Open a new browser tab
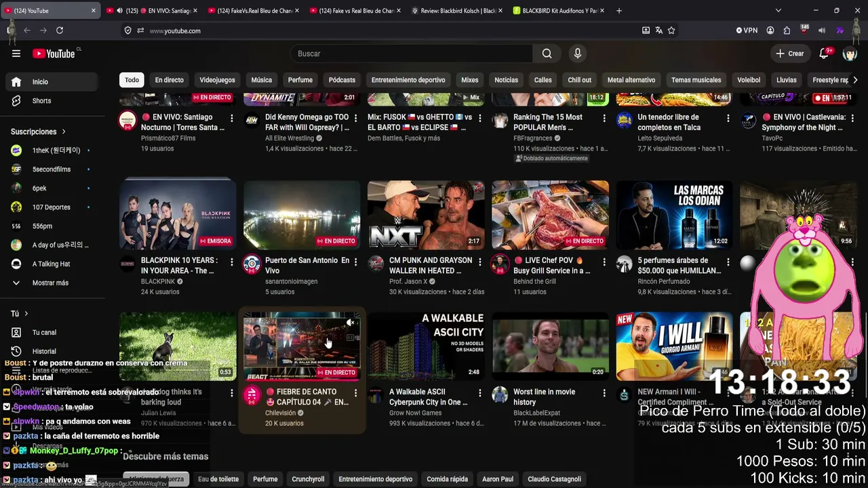Viewport: 868px width, 488px height. [x=619, y=11]
